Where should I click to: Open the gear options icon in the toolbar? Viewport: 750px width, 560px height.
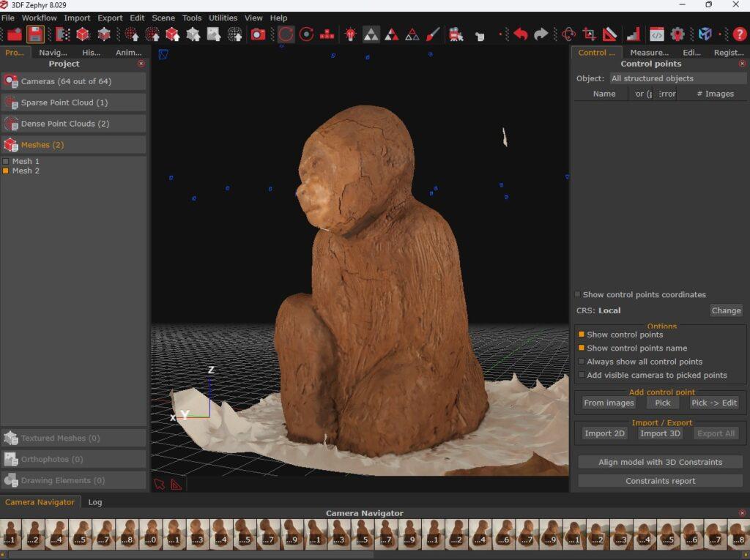click(x=677, y=34)
